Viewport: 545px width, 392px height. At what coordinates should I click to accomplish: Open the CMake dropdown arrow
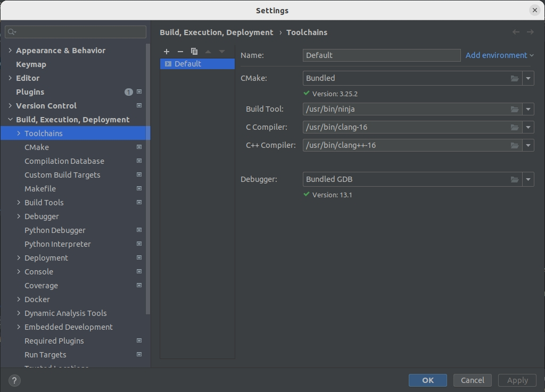point(528,78)
